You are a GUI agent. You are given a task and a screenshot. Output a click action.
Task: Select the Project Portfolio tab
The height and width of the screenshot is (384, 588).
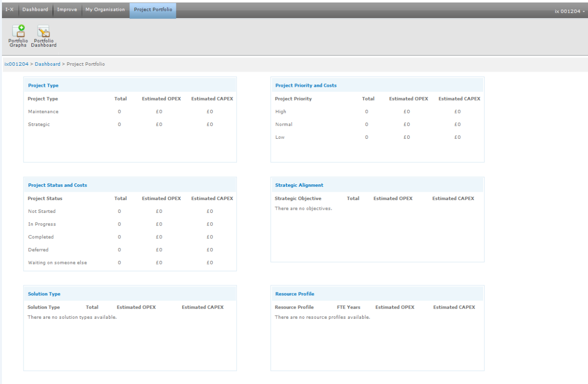click(152, 9)
